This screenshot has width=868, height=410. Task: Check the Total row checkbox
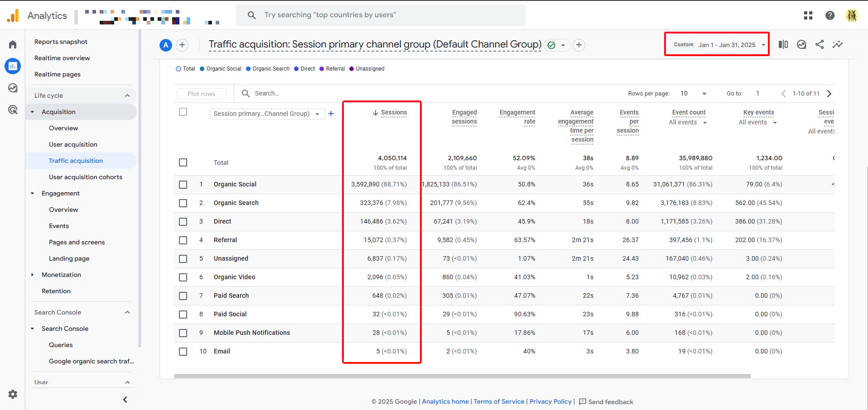tap(183, 162)
